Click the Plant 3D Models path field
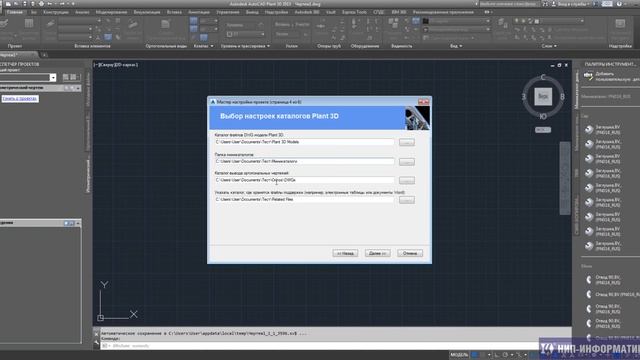Viewport: 640px width, 360px height. 304,142
